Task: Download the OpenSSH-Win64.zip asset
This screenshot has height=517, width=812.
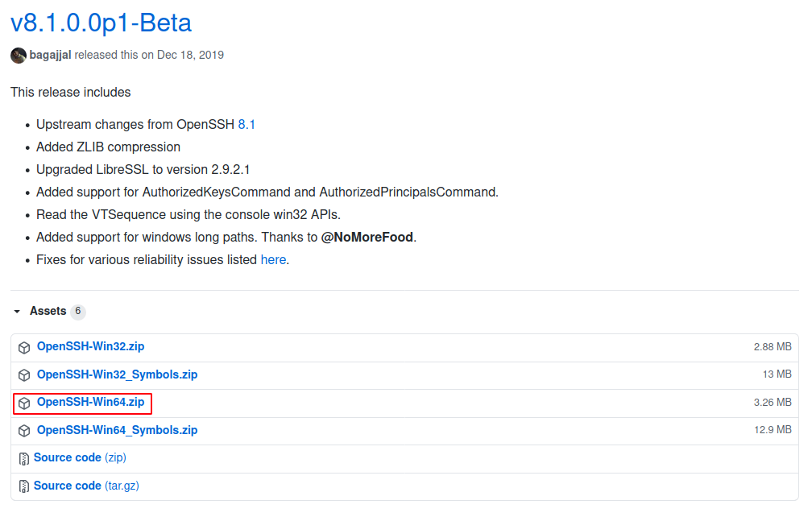Action: point(90,402)
